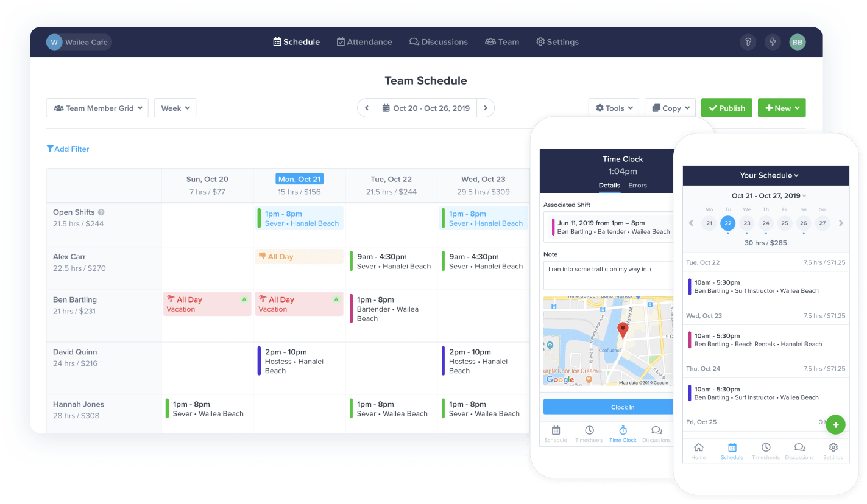The width and height of the screenshot is (867, 504).
Task: Open the green New dropdown button
Action: (782, 108)
